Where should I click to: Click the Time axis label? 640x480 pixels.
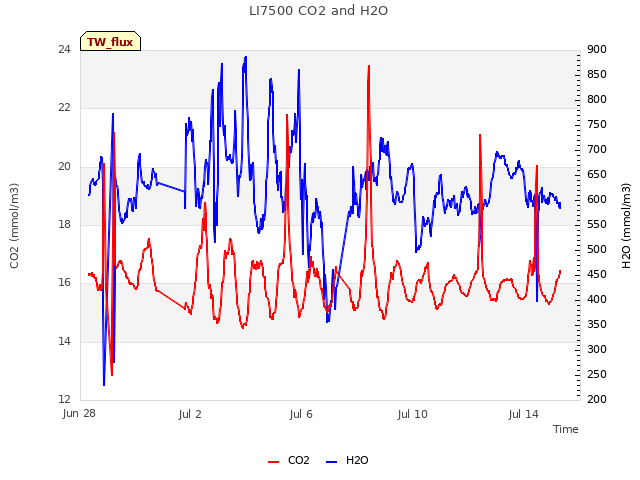pos(565,429)
